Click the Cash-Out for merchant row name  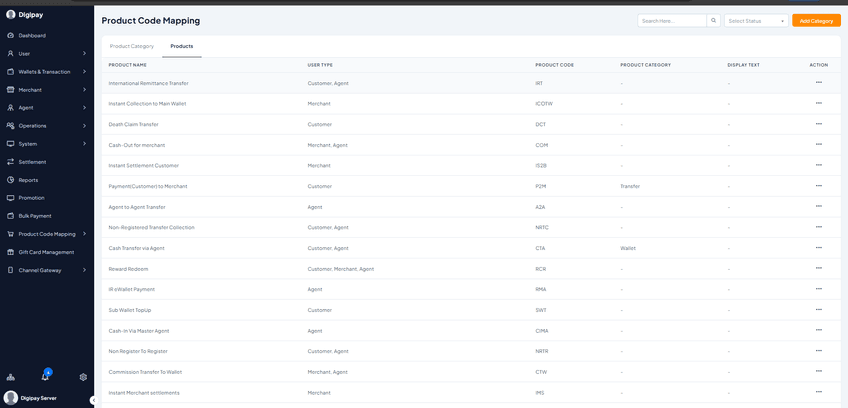(137, 145)
